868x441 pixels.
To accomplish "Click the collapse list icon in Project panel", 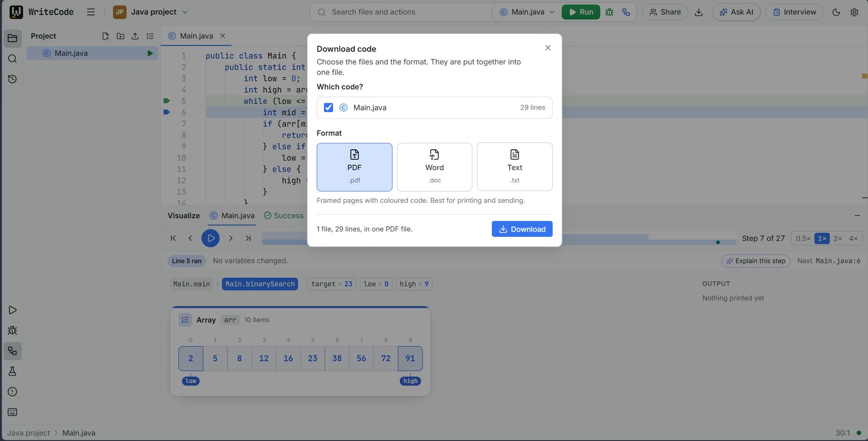I will 150,36.
